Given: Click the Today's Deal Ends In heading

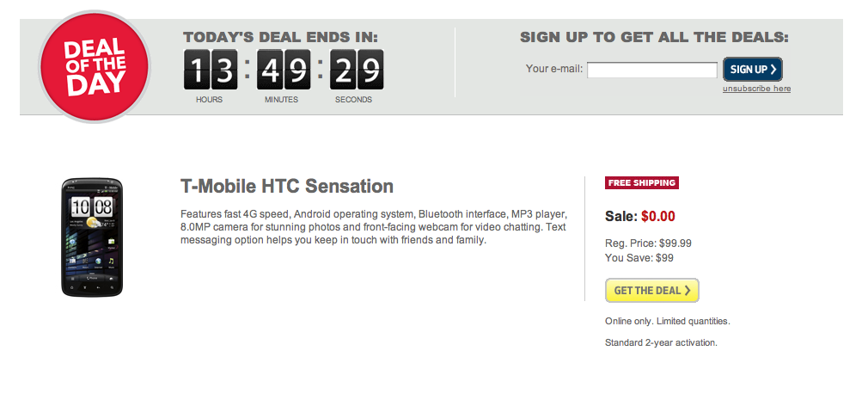Looking at the screenshot, I should click(280, 37).
